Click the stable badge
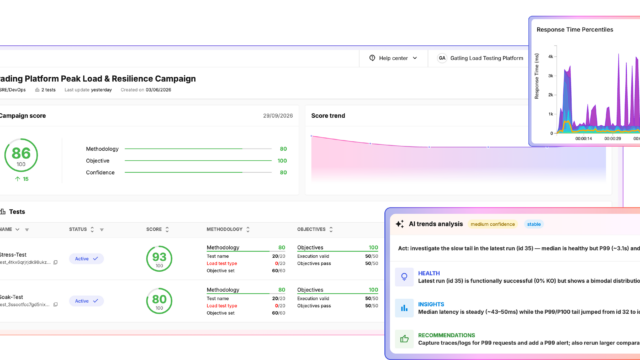640x360 pixels. 533,224
